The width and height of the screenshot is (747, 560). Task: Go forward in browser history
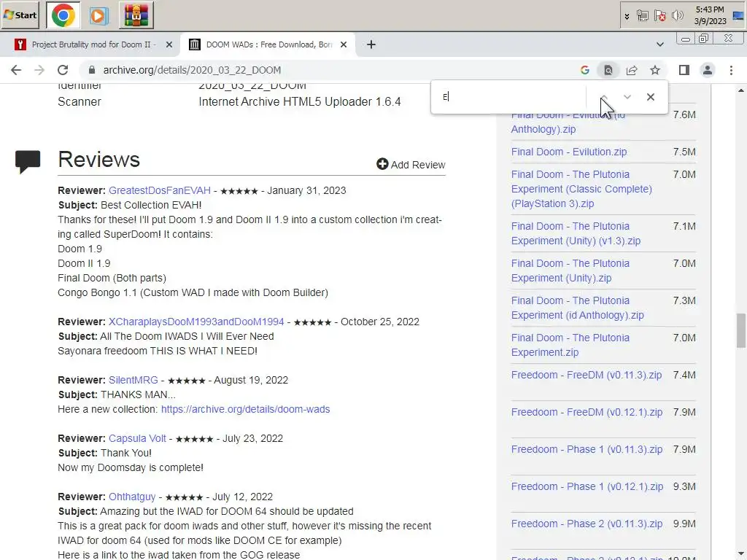39,70
